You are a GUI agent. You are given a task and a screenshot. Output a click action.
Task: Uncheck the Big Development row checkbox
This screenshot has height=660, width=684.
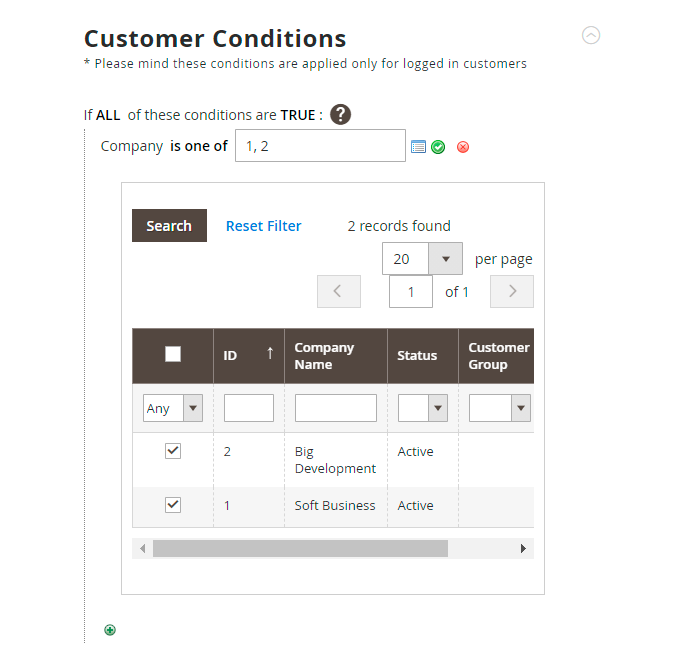click(173, 451)
